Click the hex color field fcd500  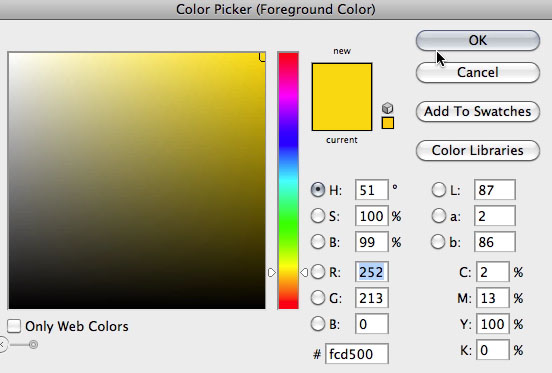357,354
